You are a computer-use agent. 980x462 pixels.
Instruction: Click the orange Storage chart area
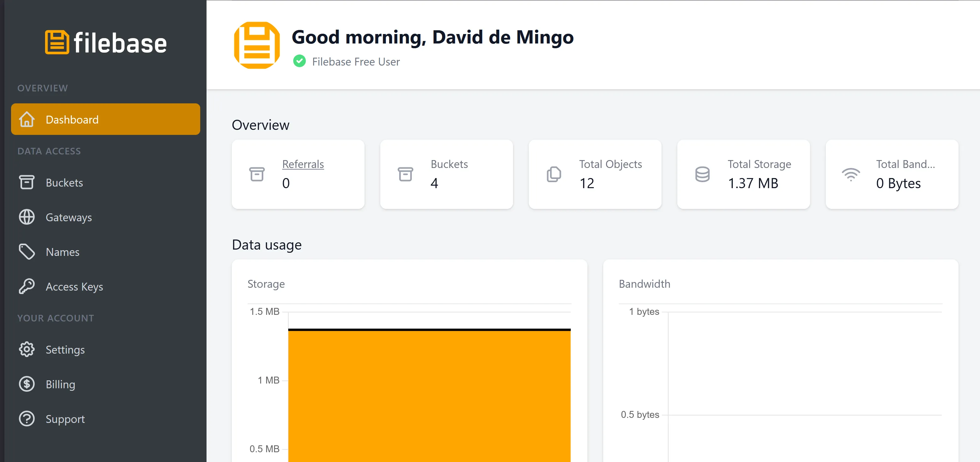[429, 396]
